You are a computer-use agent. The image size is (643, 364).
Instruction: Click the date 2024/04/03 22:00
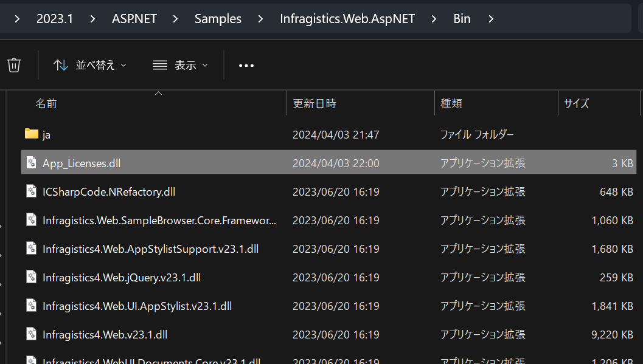coord(336,163)
